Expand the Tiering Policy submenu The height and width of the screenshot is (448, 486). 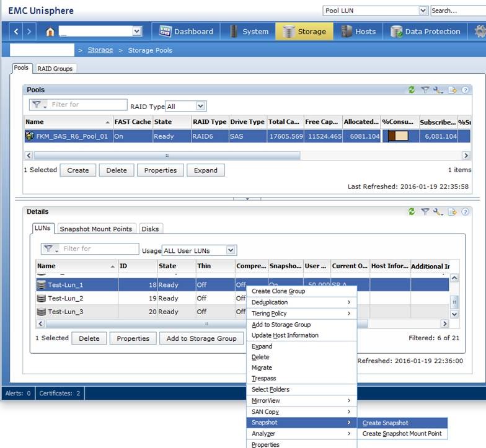click(x=301, y=314)
